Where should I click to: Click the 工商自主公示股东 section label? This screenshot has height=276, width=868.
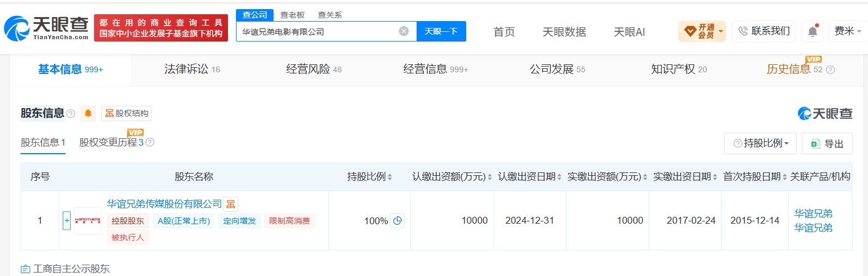click(71, 269)
